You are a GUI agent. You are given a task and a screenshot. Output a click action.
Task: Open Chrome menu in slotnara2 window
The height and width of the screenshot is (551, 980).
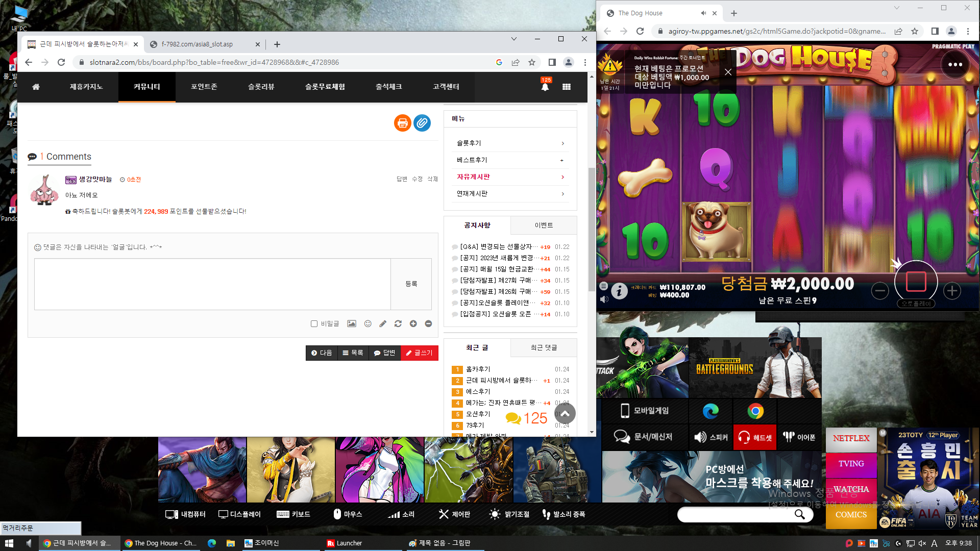tap(585, 62)
